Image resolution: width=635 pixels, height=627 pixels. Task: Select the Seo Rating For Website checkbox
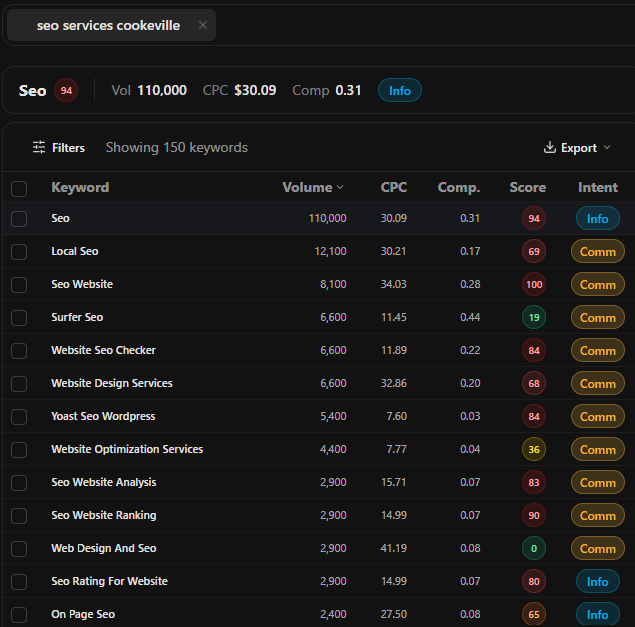[19, 582]
